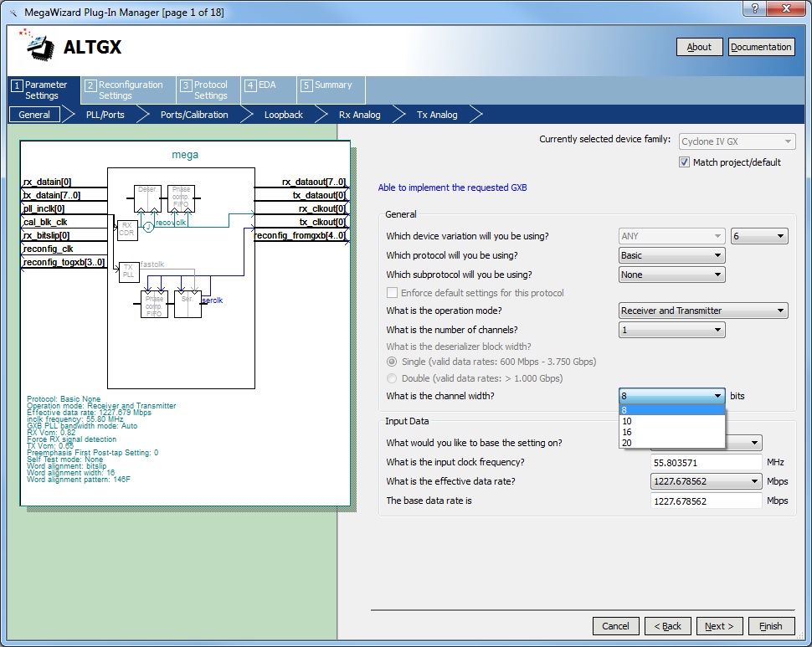Open the operation mode Receiver and Transmitter dropdown
Screen dimensions: 812x647
point(703,311)
